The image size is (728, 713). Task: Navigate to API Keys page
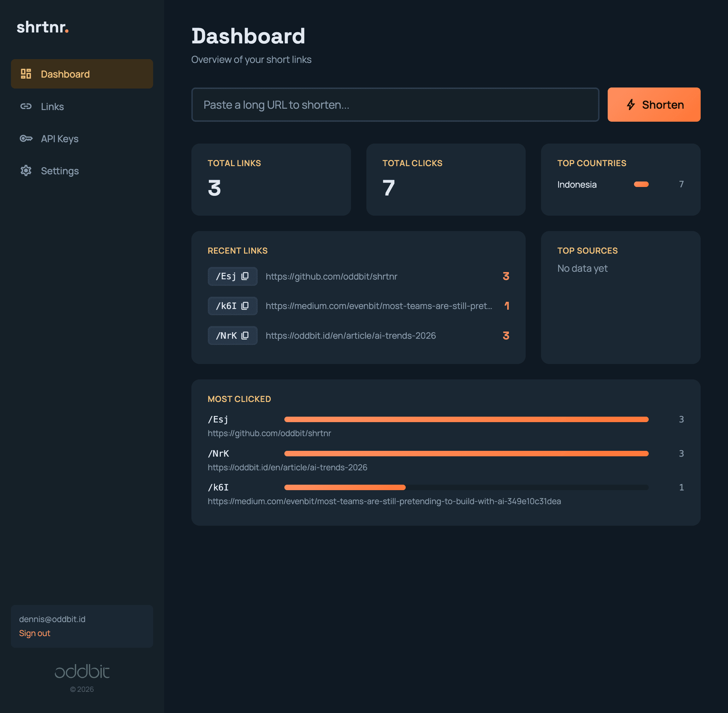coord(60,138)
